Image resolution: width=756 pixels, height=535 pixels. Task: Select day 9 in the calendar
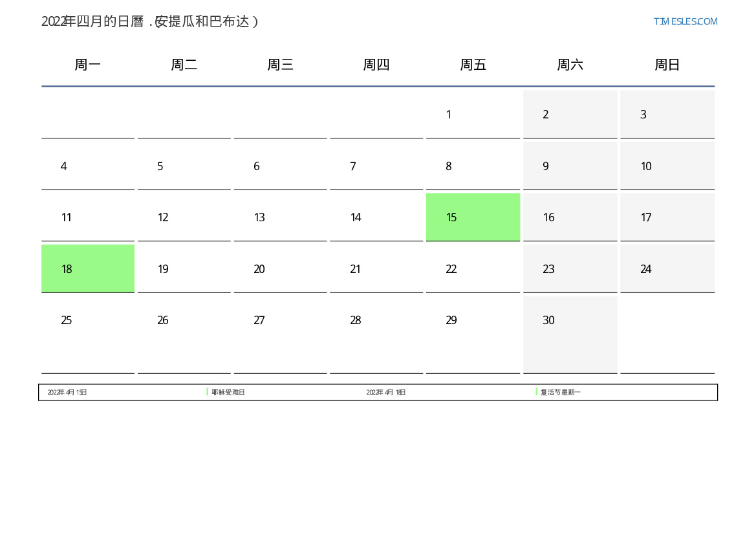tap(570, 166)
